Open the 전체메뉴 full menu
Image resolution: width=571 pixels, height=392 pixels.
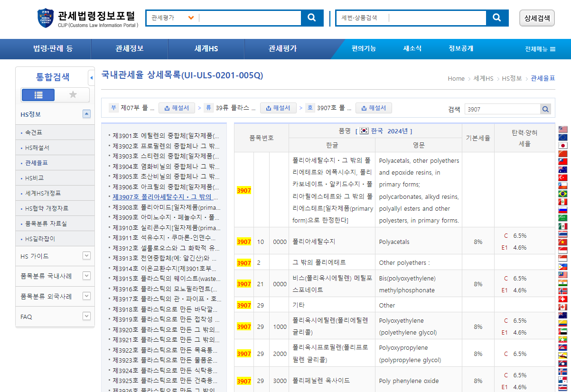540,49
